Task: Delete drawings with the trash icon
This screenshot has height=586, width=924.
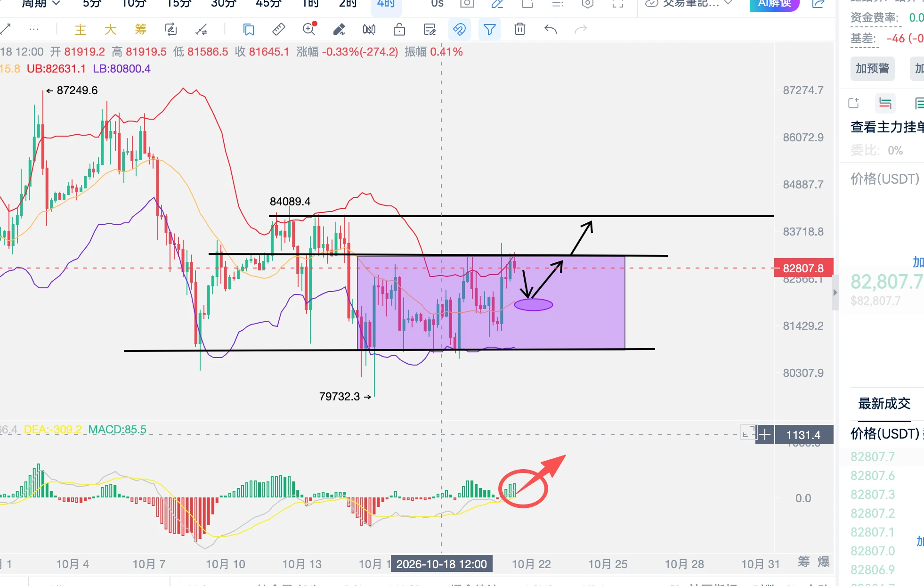Action: pos(520,29)
